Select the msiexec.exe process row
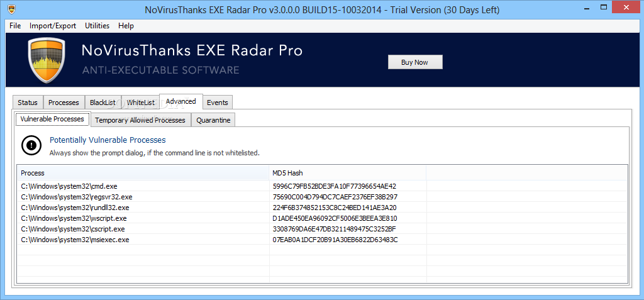Image resolution: width=644 pixels, height=300 pixels. pos(322,240)
